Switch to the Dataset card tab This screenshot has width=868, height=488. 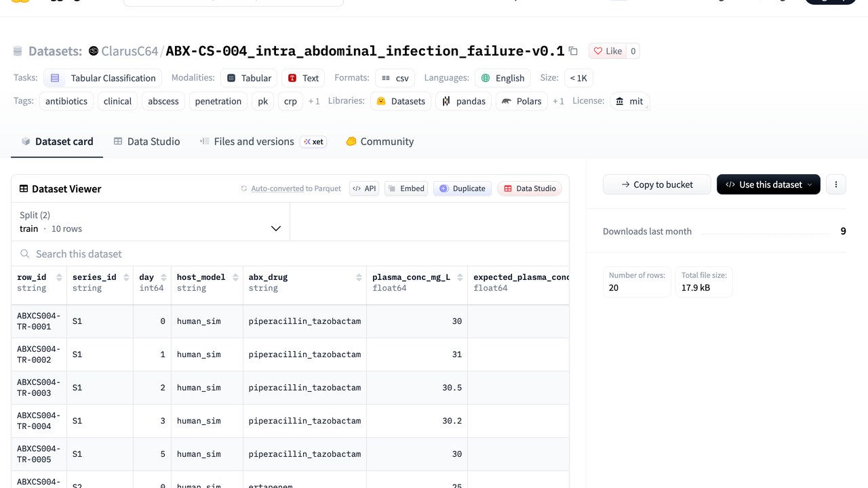(x=57, y=142)
